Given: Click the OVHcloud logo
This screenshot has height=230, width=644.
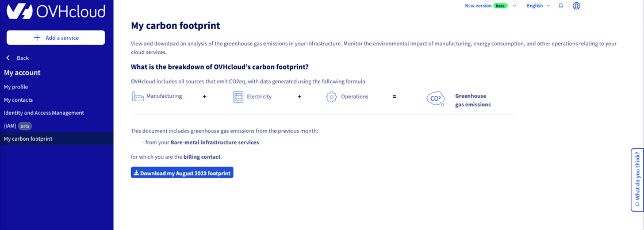Looking at the screenshot, I should [x=55, y=11].
